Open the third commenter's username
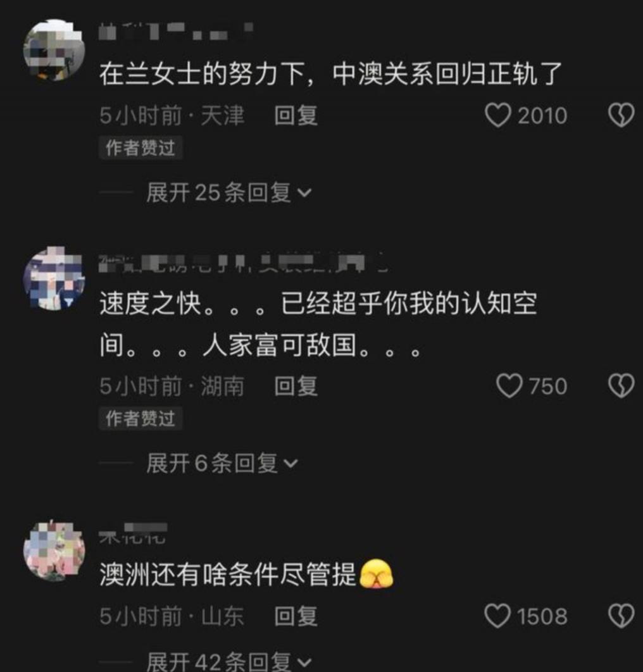Viewport: 643px width, 672px height. 133,533
